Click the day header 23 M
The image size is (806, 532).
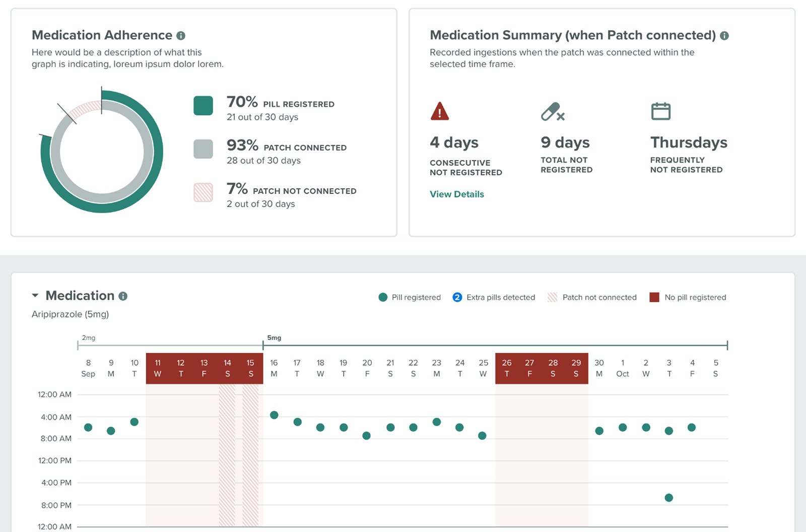point(437,368)
